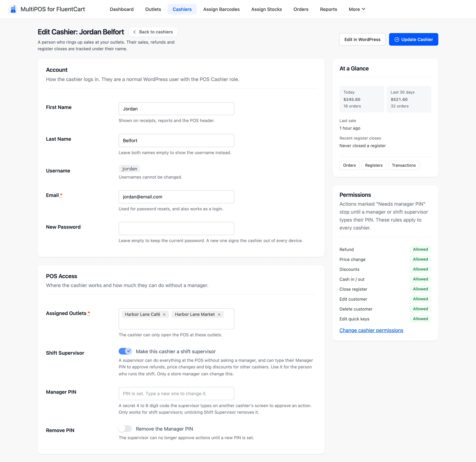The height and width of the screenshot is (462, 476).
Task: Click the Close register Allowed badge
Action: tap(420, 289)
